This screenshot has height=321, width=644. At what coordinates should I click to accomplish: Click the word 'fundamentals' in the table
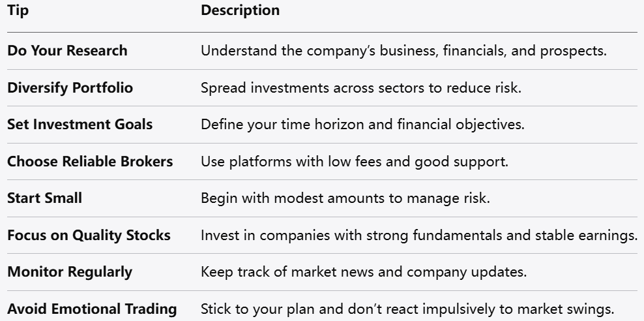click(x=458, y=235)
